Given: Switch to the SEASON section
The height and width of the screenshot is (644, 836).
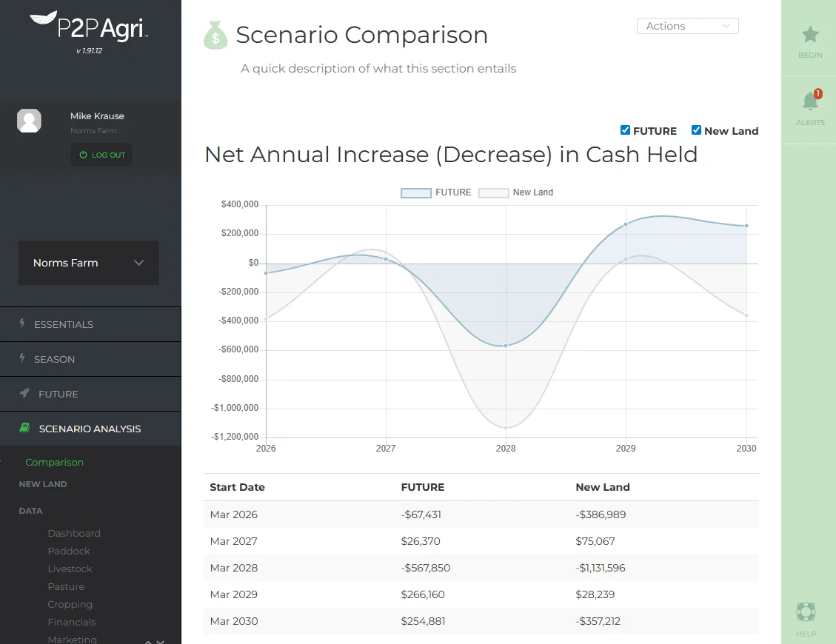Looking at the screenshot, I should [x=53, y=359].
